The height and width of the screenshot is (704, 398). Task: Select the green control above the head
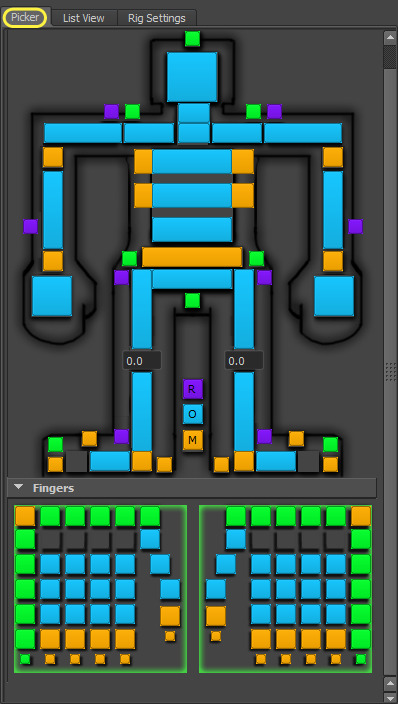pos(192,39)
